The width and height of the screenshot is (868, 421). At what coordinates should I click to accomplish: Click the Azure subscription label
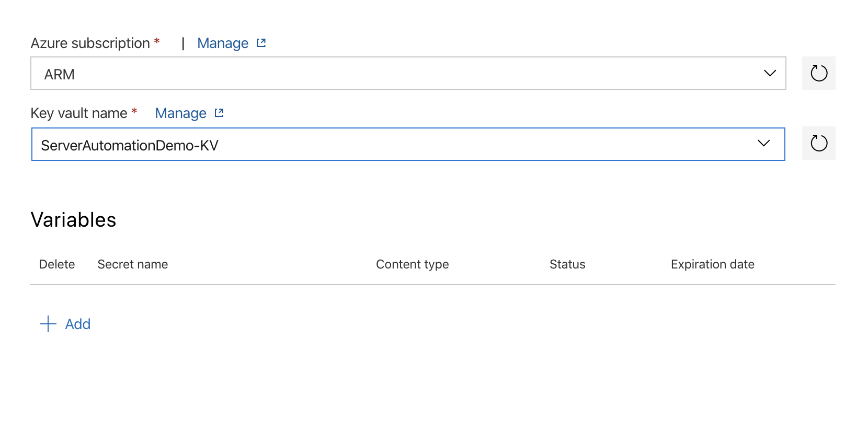pos(90,43)
